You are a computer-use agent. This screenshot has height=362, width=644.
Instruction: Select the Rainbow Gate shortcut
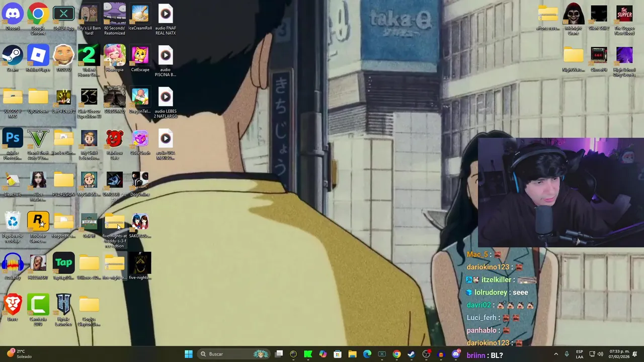point(115,145)
